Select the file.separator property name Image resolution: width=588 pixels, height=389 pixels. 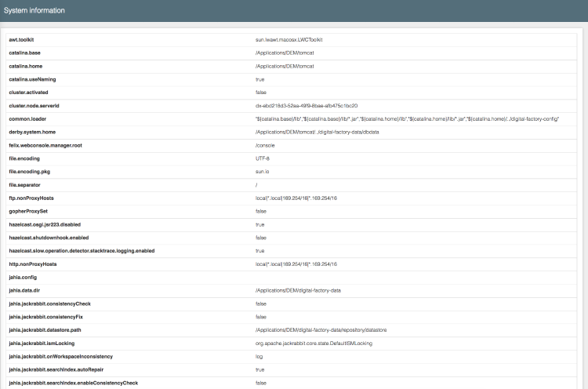click(x=24, y=185)
